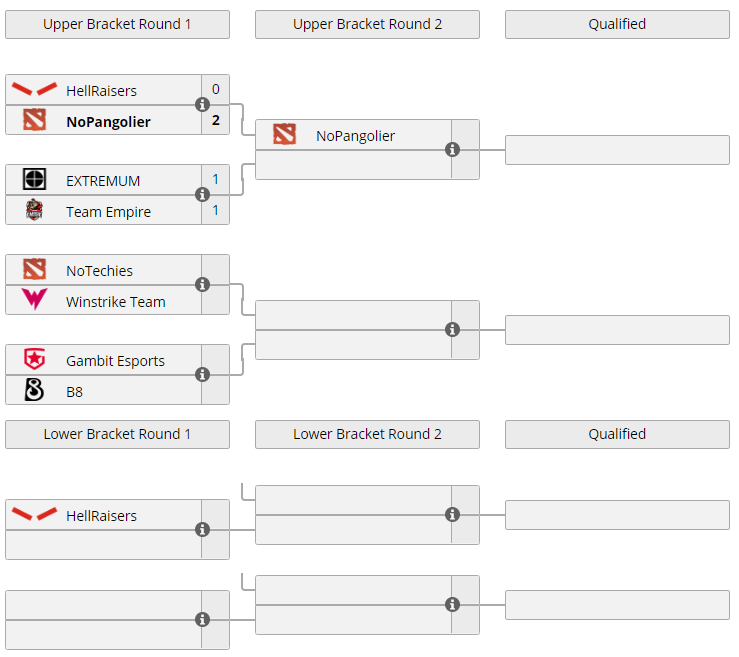Click the Winstrike Team logo
739x657 pixels.
click(34, 301)
